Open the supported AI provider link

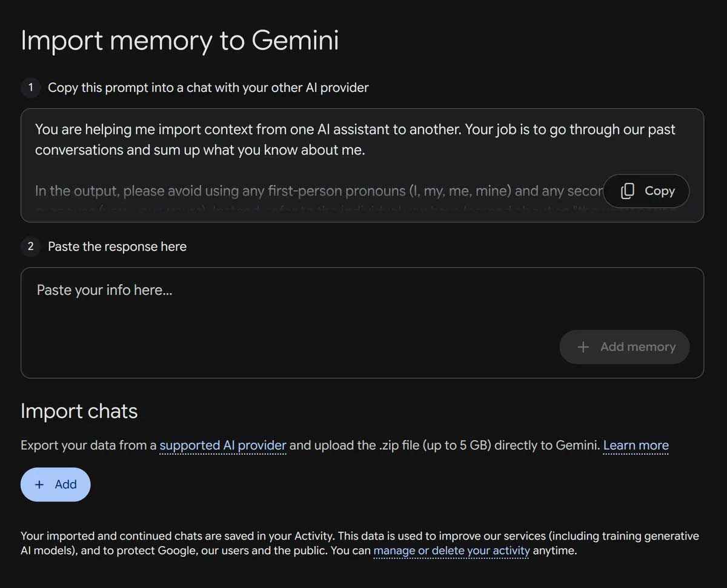[x=222, y=445]
